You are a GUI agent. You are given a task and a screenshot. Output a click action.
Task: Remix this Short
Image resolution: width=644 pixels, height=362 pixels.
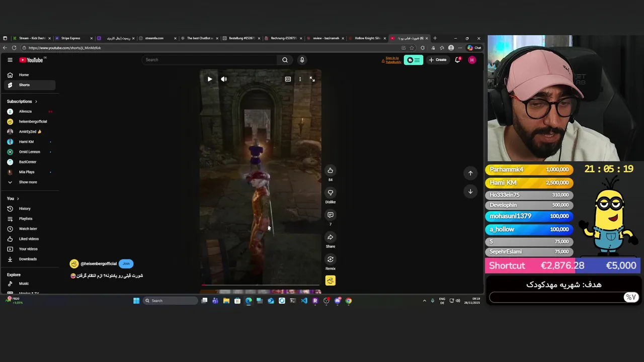[x=330, y=259]
